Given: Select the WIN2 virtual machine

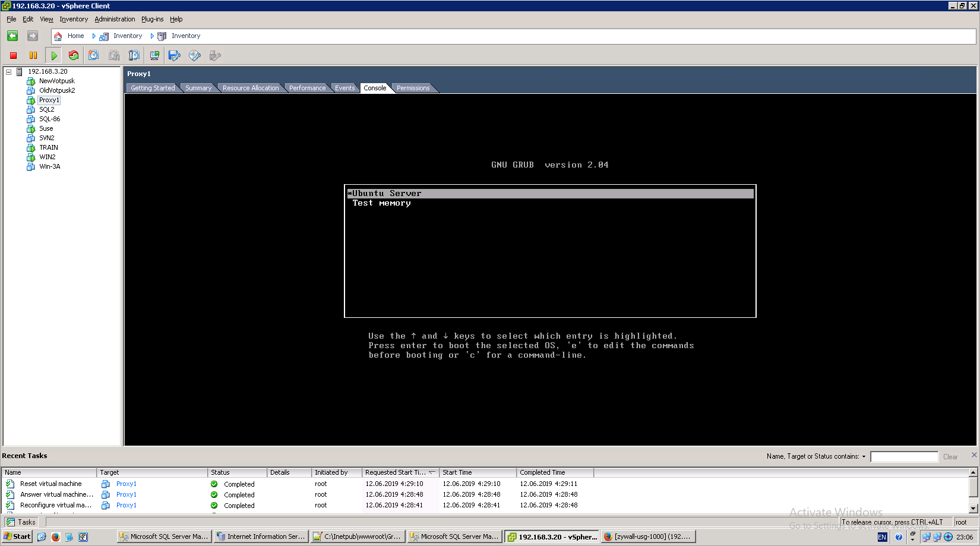Looking at the screenshot, I should coord(48,157).
